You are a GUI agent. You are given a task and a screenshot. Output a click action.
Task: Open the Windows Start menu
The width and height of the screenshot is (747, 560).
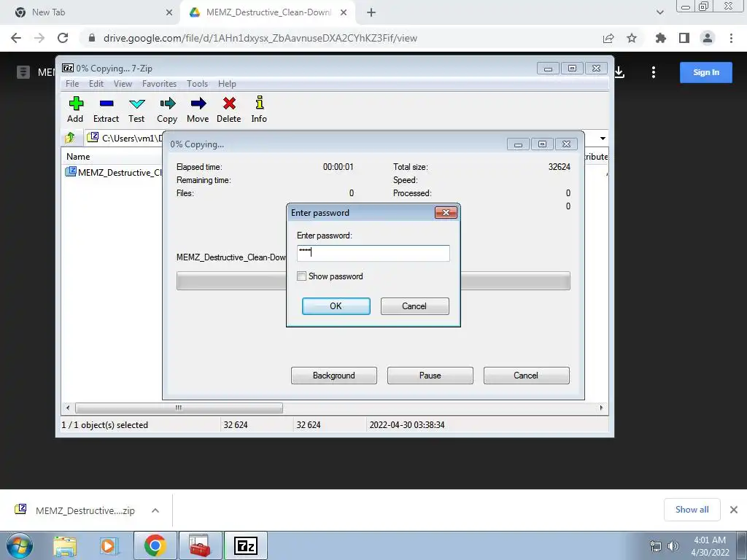[20, 545]
